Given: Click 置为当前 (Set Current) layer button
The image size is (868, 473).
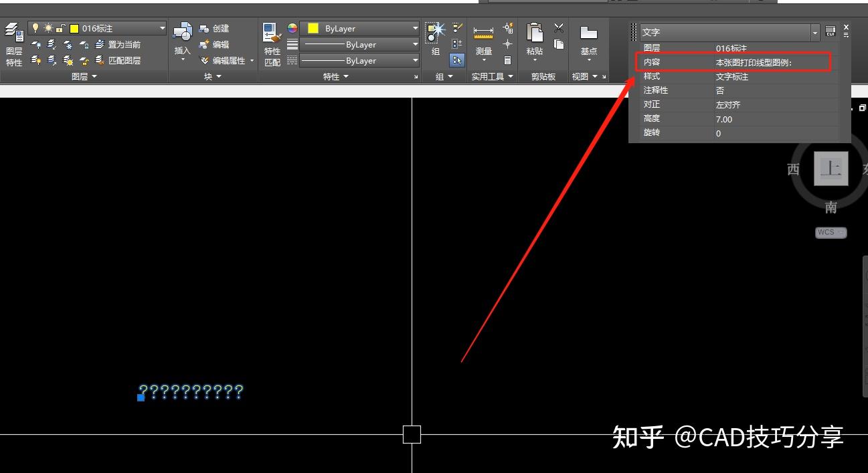Looking at the screenshot, I should (124, 44).
